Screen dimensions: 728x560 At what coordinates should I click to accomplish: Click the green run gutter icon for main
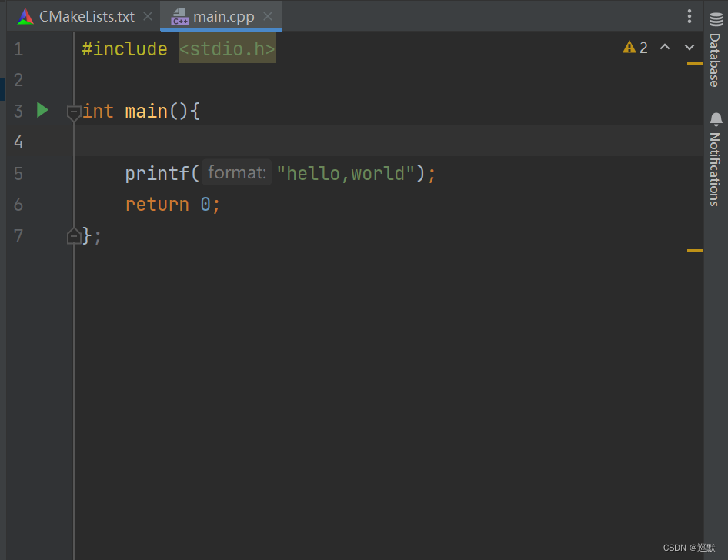point(42,111)
